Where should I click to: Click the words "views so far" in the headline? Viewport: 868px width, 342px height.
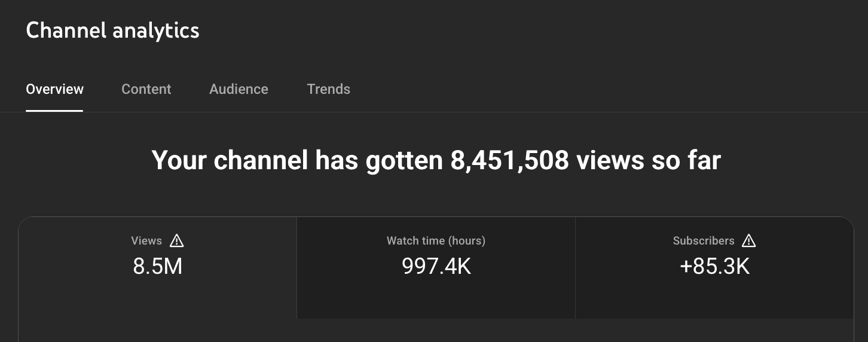click(x=648, y=161)
